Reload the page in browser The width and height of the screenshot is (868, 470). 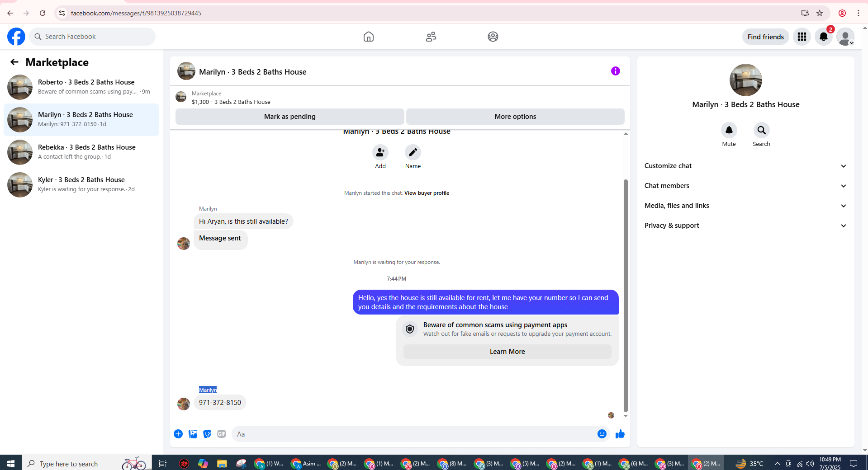43,13
